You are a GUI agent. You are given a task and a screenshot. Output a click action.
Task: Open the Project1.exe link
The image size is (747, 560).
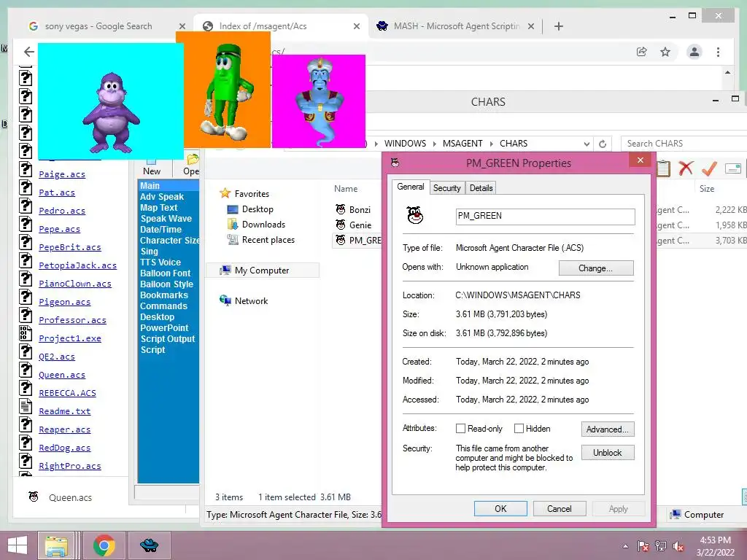pos(69,338)
